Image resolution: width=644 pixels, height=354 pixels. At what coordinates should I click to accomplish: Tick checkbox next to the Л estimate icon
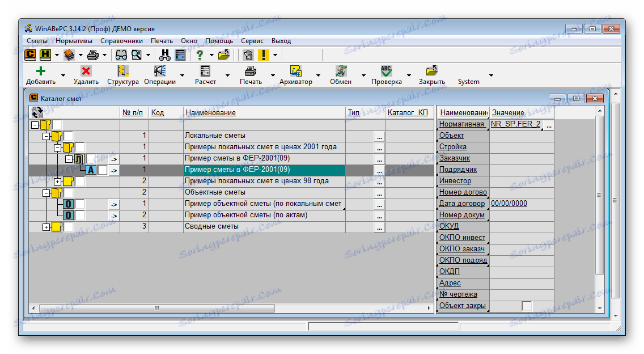91,159
